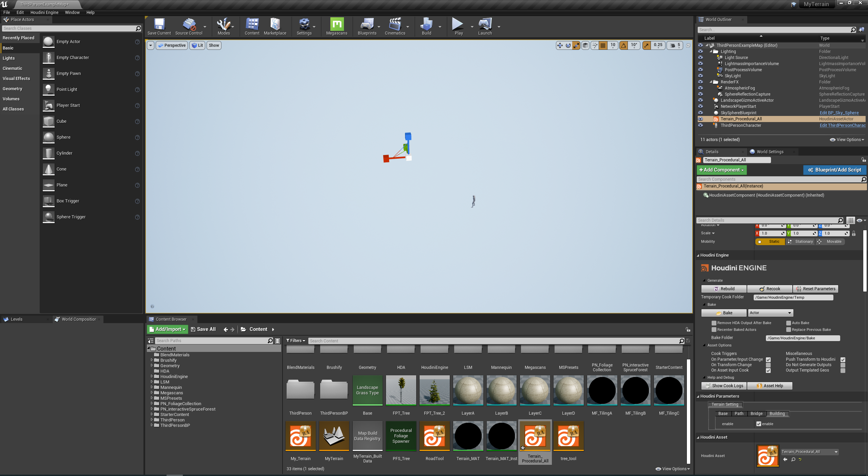Click the use-selected-asset arrow under Houdini Asset
868x476 pixels.
click(785, 459)
